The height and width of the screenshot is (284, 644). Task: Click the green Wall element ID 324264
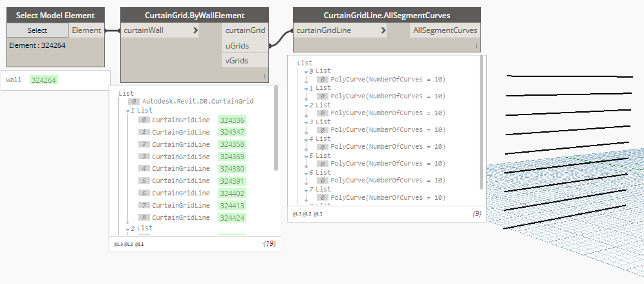[44, 80]
